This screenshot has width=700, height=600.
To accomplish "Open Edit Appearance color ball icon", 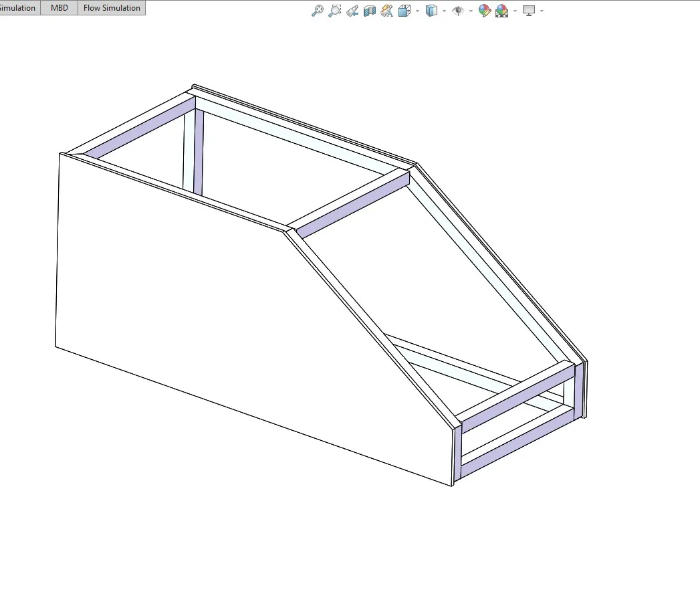I will [484, 11].
